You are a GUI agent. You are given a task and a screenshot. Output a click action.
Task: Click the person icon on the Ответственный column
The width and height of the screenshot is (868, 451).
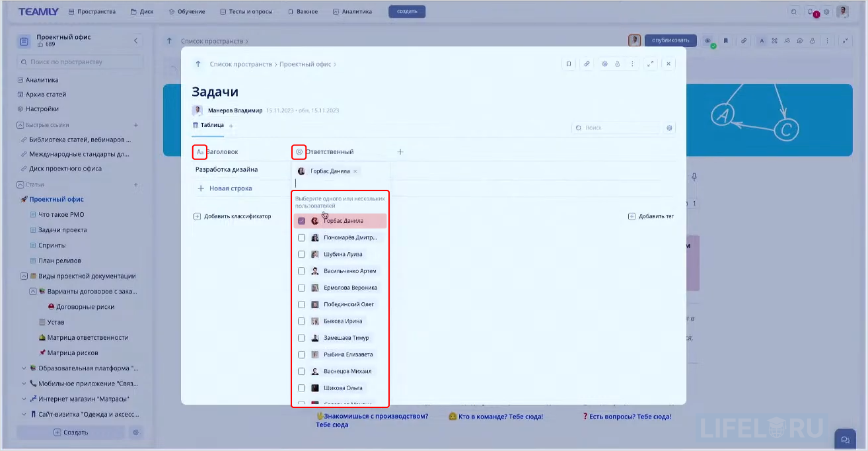tap(299, 152)
